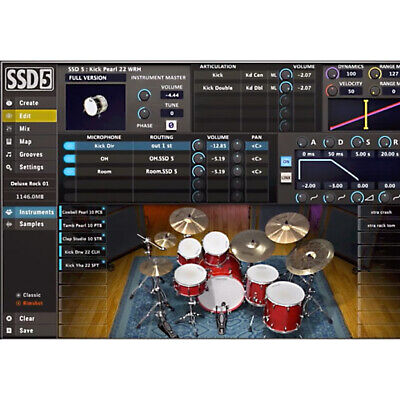Adjust the Instrument Master tune knob
Viewport: 400px width, 400px height.
pyautogui.click(x=144, y=113)
